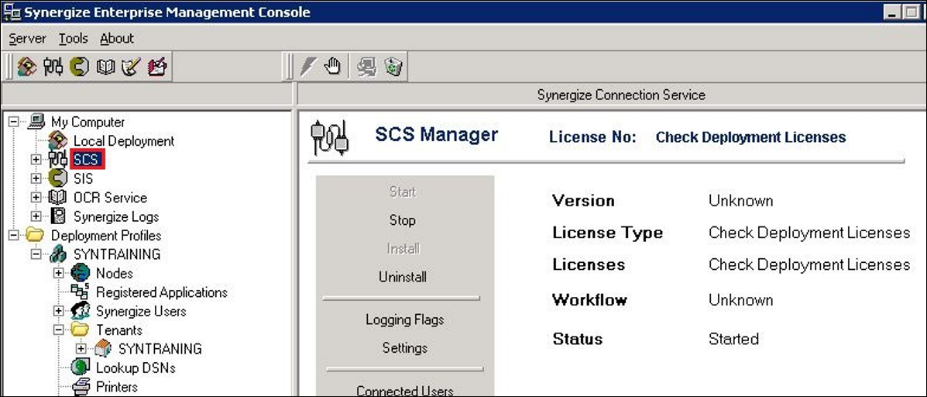Screen dimensions: 927x397
Task: Click the icon beside Local Deployment
Action: [x=58, y=141]
